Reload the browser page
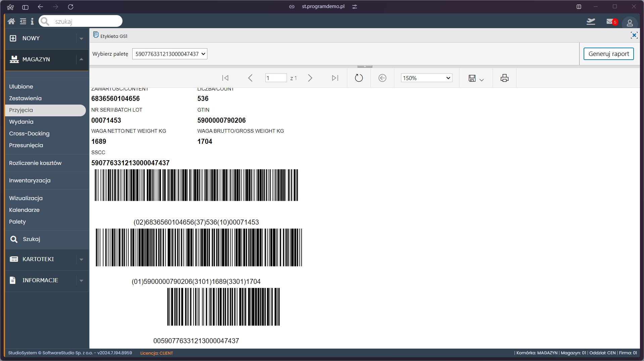The width and height of the screenshot is (644, 361). [x=70, y=7]
